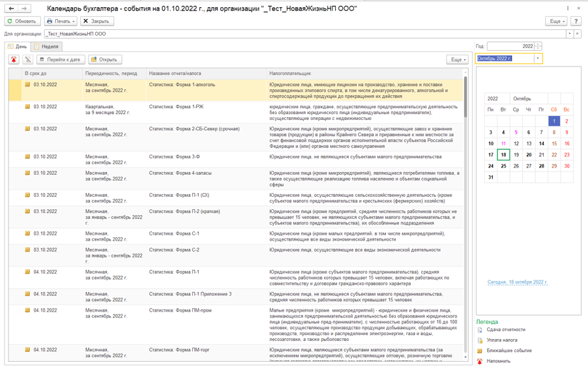Click the scroll down arrow of the table
The height and width of the screenshot is (367, 588).
(x=465, y=357)
